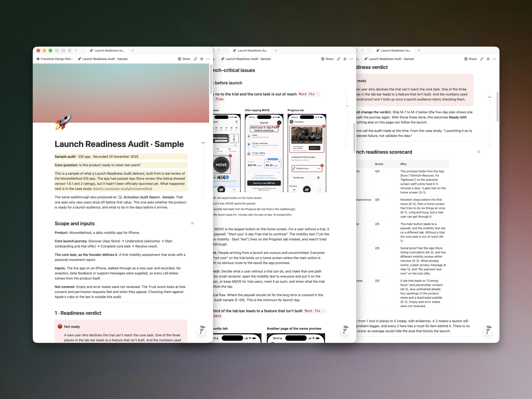This screenshot has height=399, width=532.
Task: Click the Launch Readiness Audit · Sample title
Action: [x=119, y=144]
